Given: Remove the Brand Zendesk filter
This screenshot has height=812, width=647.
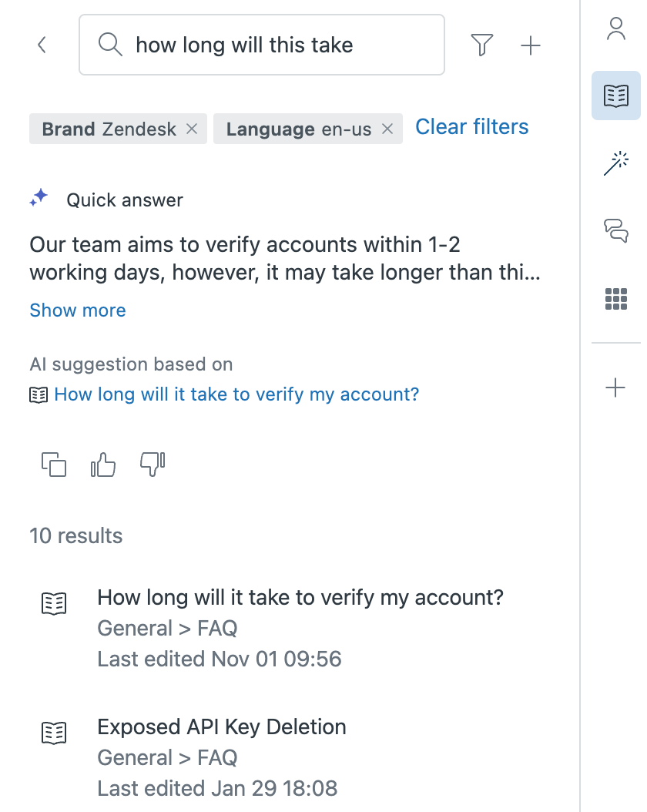Looking at the screenshot, I should pos(192,129).
